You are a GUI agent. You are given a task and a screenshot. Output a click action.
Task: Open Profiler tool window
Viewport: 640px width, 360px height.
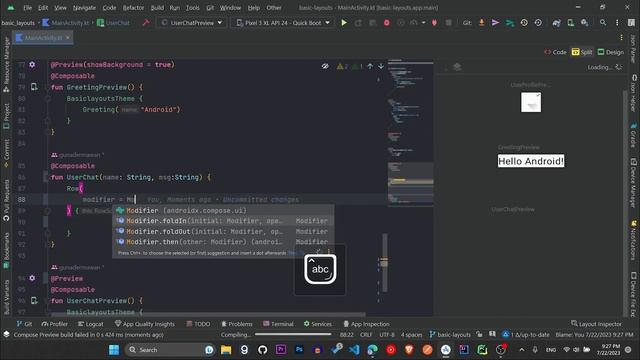click(54, 324)
